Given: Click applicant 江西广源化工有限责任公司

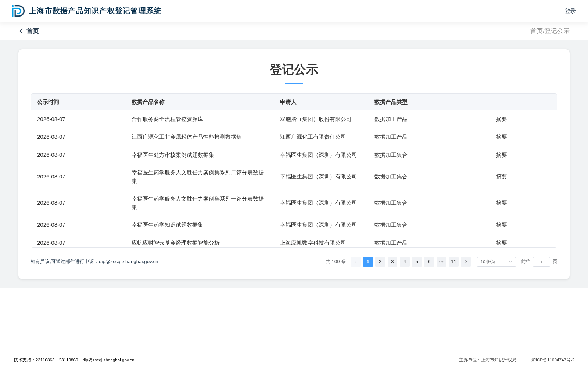Looking at the screenshot, I should (313, 137).
